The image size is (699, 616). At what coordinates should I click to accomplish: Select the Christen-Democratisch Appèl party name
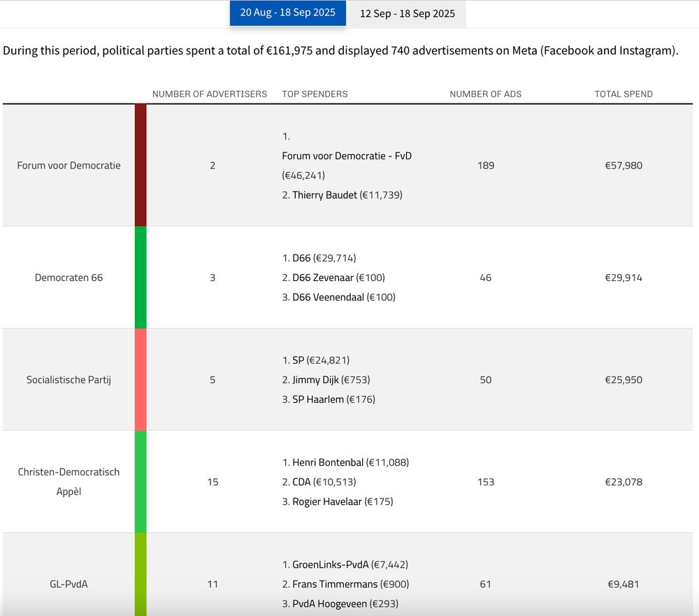click(69, 482)
